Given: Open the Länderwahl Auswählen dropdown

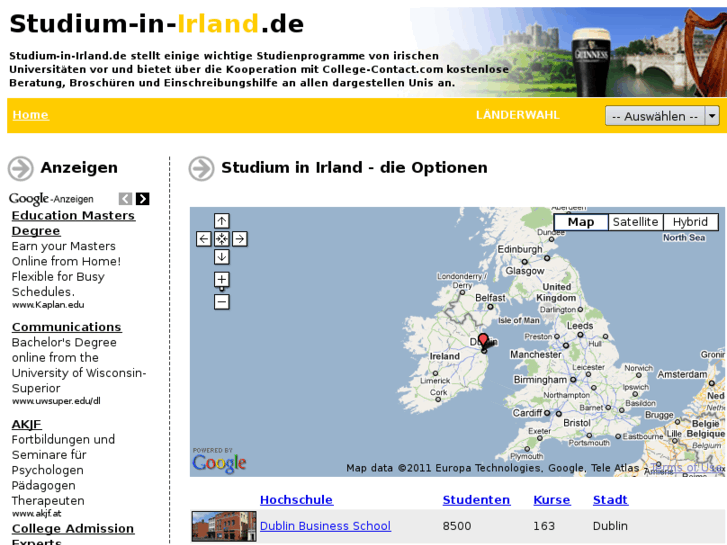Looking at the screenshot, I should (662, 115).
